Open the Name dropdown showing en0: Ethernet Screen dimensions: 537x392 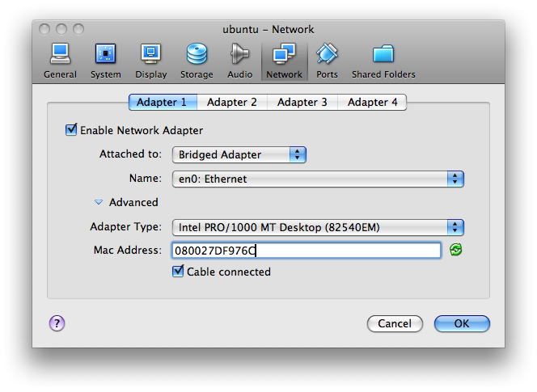point(318,179)
